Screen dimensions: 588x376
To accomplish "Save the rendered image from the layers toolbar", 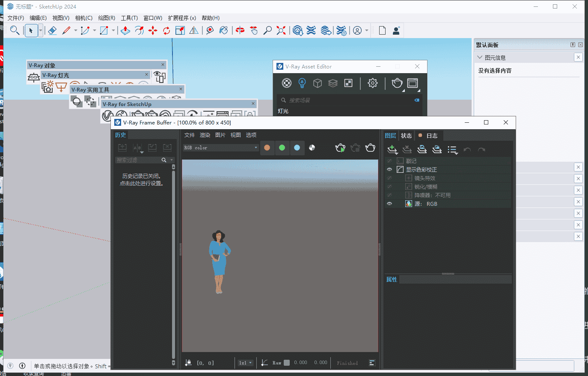I will [x=422, y=150].
